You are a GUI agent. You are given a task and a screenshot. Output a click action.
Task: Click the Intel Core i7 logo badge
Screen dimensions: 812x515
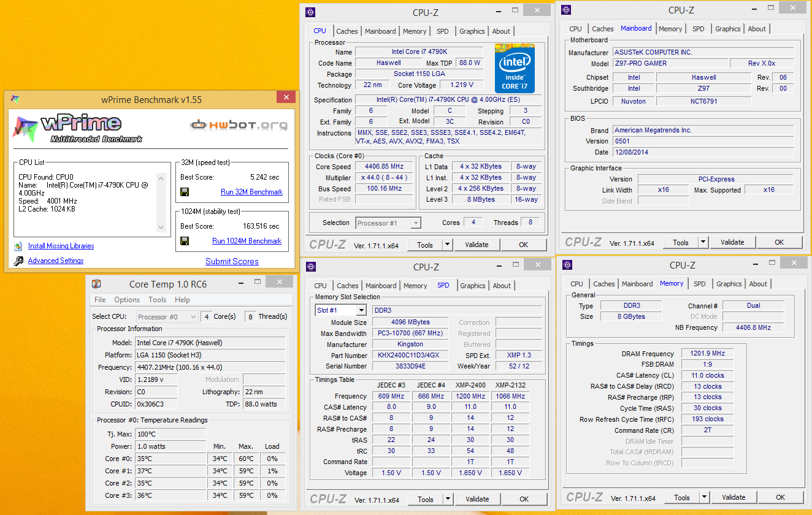pyautogui.click(x=515, y=68)
